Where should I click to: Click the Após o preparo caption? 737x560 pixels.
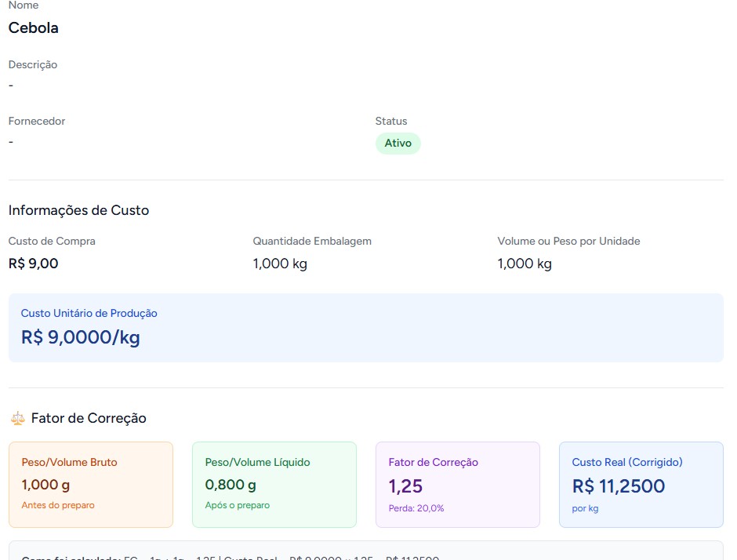point(238,506)
